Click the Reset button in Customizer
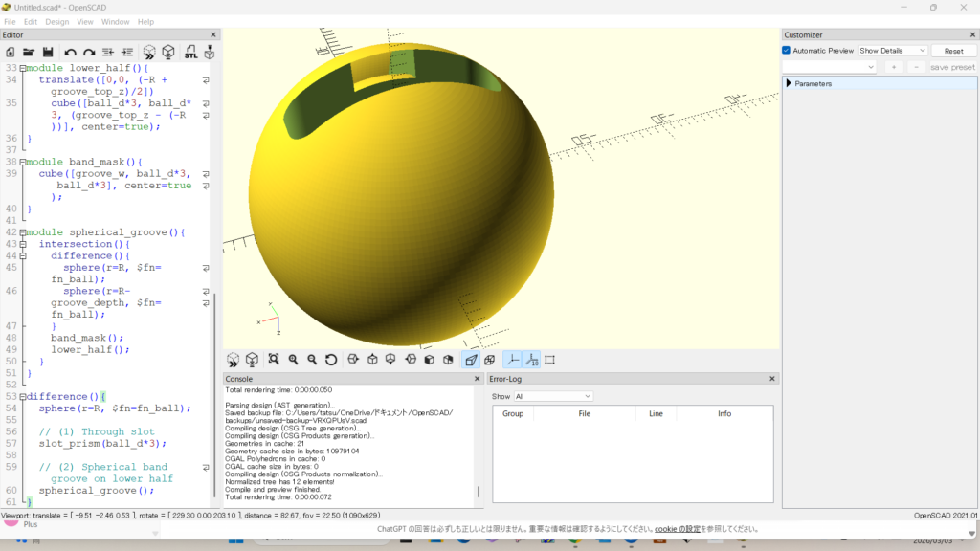 coord(953,51)
